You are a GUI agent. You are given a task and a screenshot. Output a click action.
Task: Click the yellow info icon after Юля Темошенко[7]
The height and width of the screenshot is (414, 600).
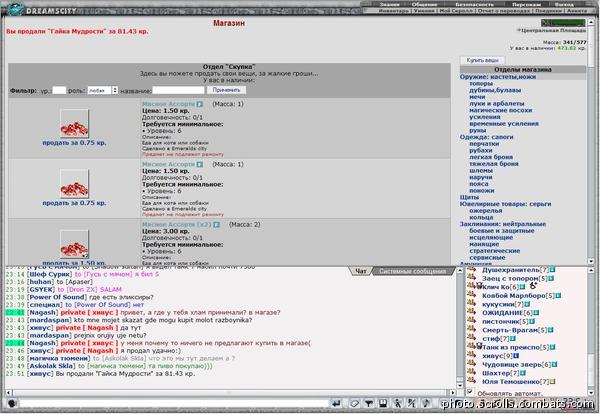pos(553,381)
